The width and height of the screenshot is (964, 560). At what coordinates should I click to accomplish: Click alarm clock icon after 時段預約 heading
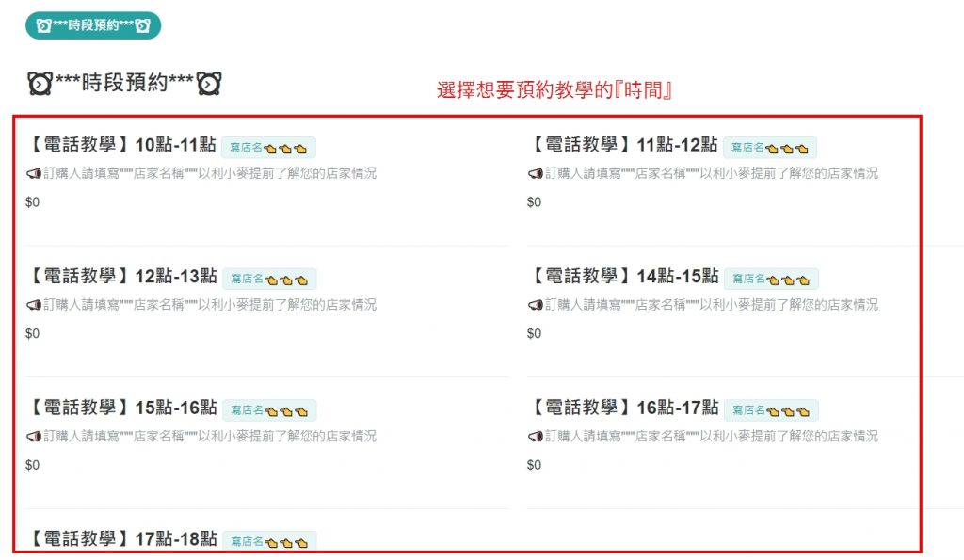209,83
